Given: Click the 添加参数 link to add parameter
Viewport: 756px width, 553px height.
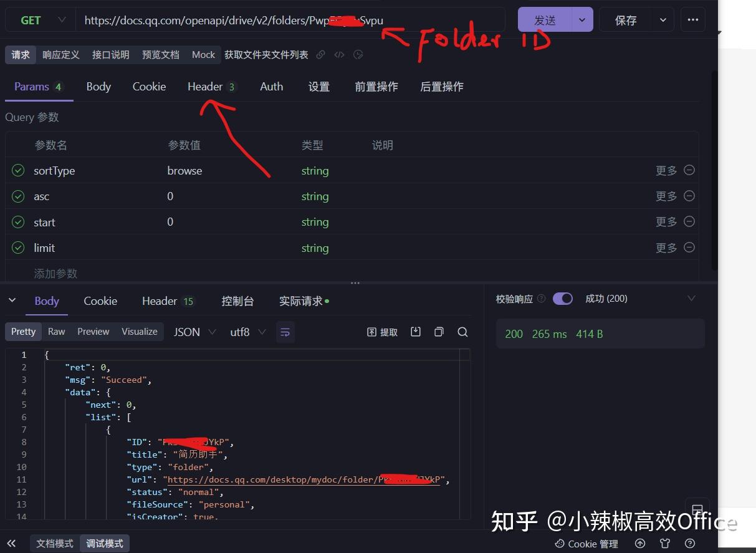Looking at the screenshot, I should click(x=55, y=273).
